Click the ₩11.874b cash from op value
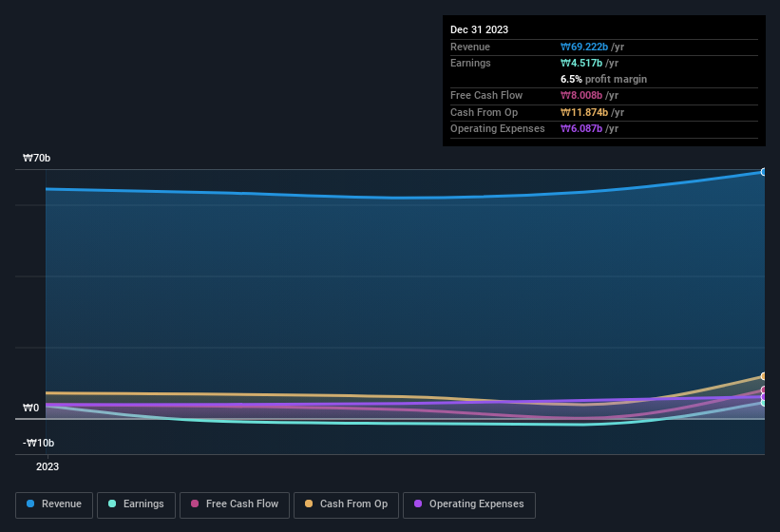Image resolution: width=780 pixels, height=532 pixels. tap(584, 112)
